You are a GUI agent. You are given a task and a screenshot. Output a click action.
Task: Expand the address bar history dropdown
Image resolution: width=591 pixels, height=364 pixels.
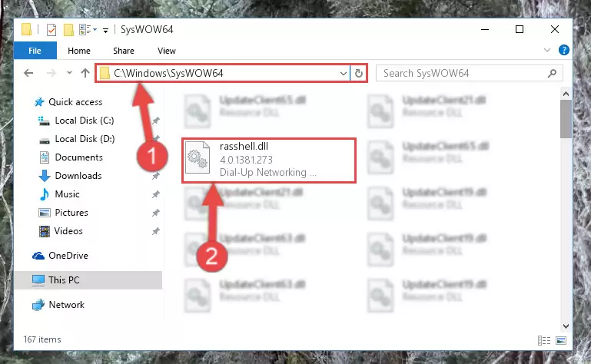click(344, 73)
